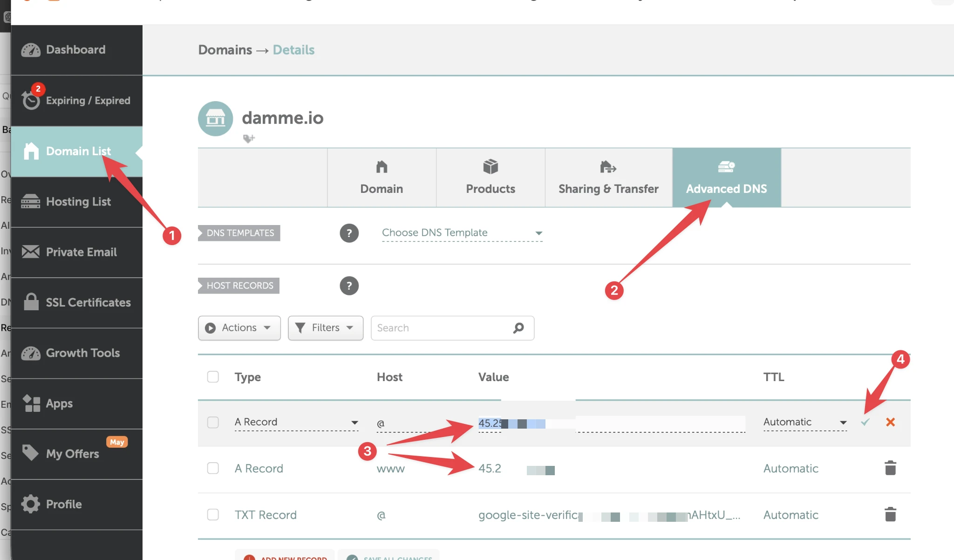Open Apps grid icon
Image resolution: width=954 pixels, height=560 pixels.
(x=31, y=403)
